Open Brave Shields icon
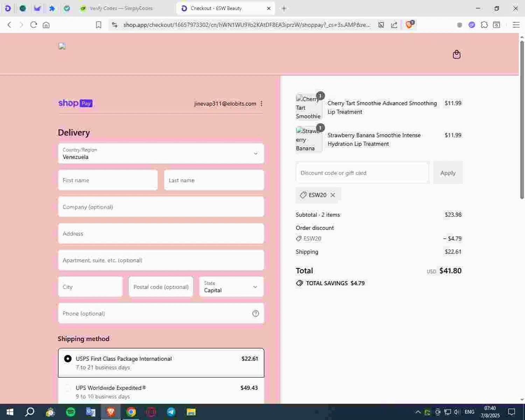The height and width of the screenshot is (420, 525). (x=409, y=24)
